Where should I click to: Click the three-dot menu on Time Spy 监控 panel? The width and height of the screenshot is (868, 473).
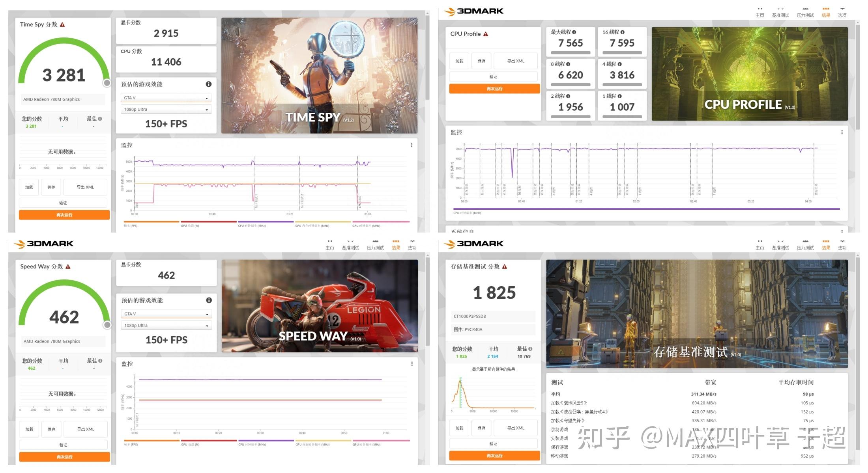[x=412, y=145]
